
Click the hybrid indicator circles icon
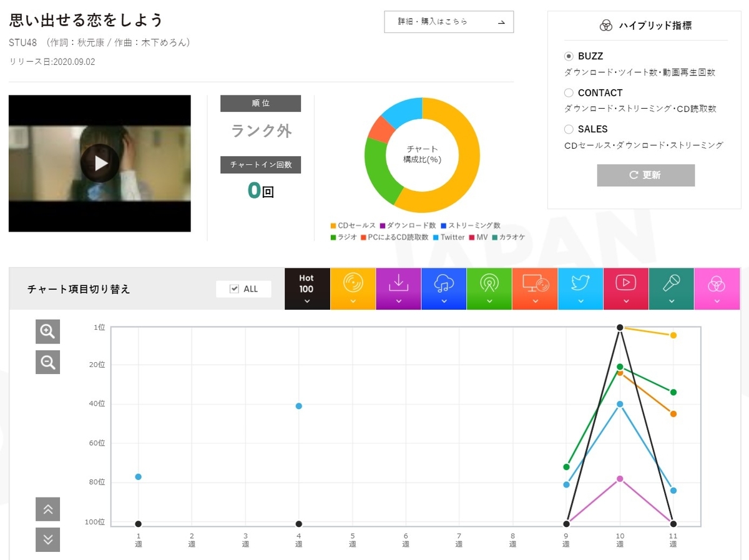point(606,26)
